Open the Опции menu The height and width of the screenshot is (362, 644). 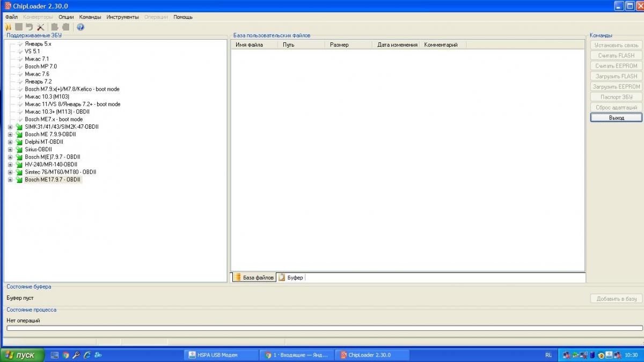pos(66,17)
